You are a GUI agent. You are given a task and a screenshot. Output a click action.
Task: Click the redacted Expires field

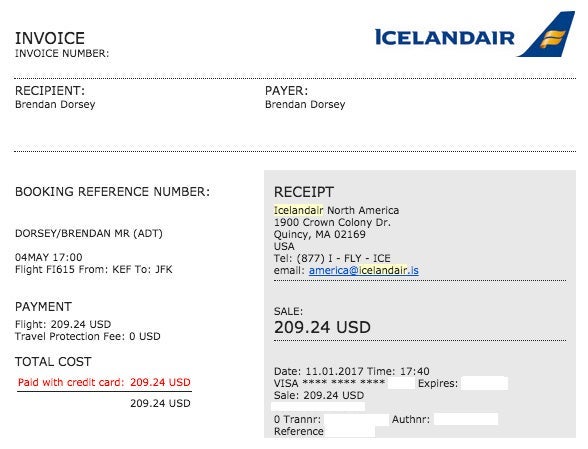(x=484, y=383)
